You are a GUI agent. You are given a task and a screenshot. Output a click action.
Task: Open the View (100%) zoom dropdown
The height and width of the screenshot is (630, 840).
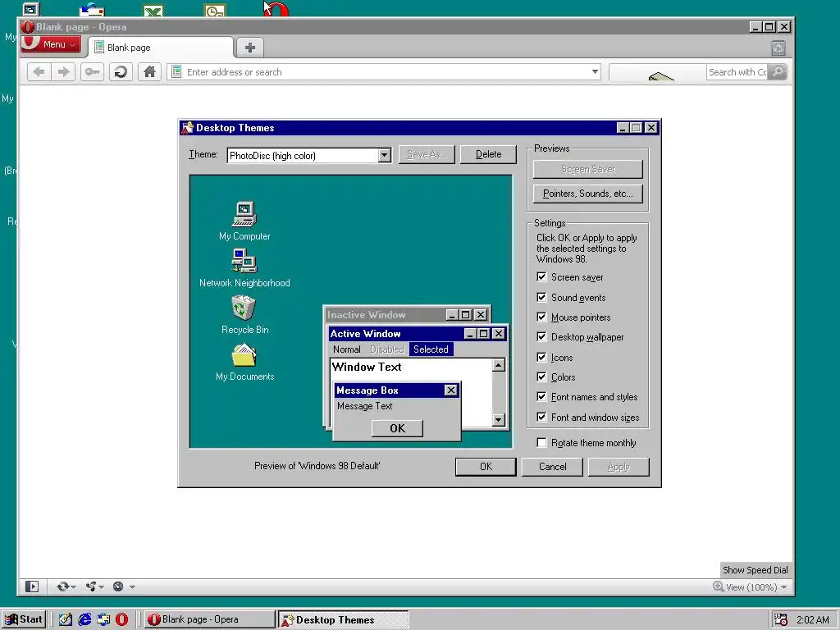(783, 587)
